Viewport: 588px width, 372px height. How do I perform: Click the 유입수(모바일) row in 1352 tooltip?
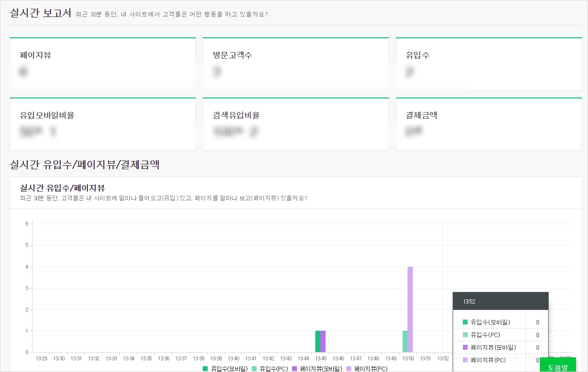tap(501, 322)
